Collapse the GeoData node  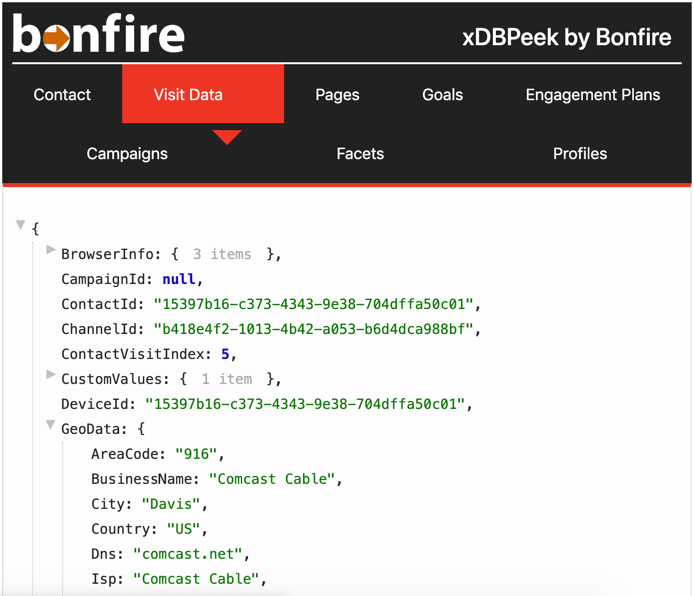(x=51, y=425)
